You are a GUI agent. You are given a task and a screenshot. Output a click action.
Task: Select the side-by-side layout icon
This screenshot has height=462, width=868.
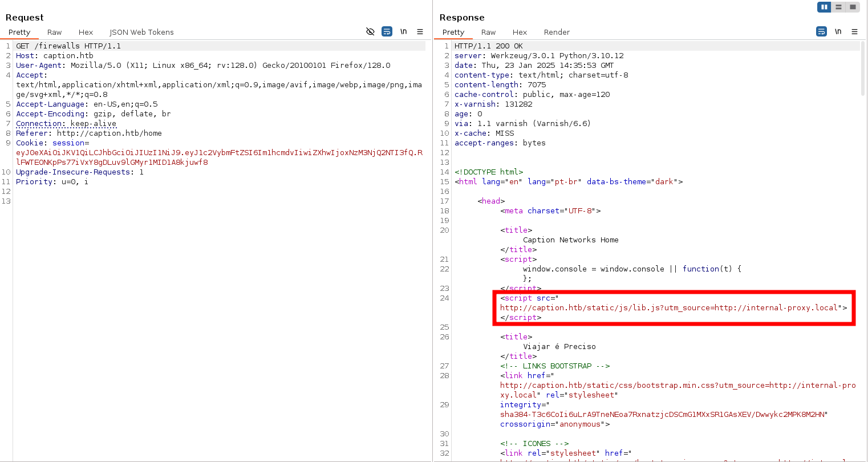[x=824, y=7]
